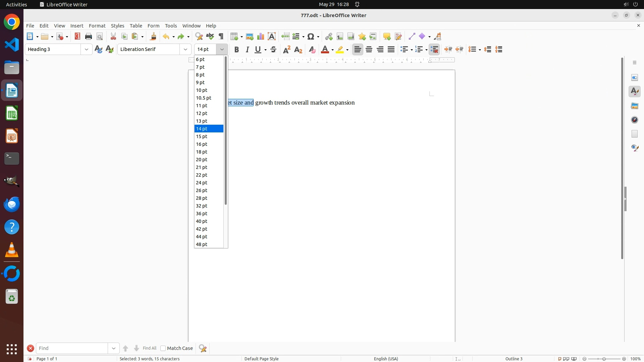This screenshot has width=644, height=362.
Task: Click inside the Find input field
Action: 72,349
